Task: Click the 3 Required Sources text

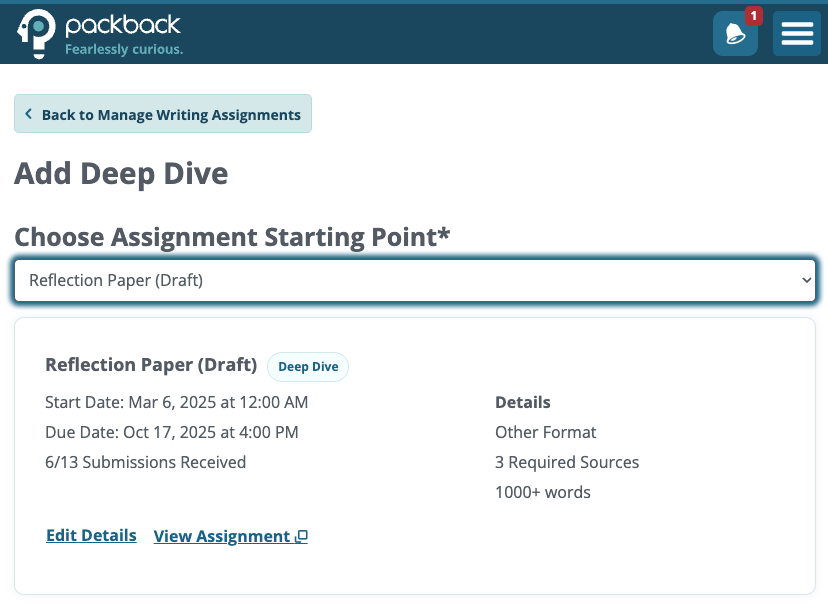Action: point(567,462)
